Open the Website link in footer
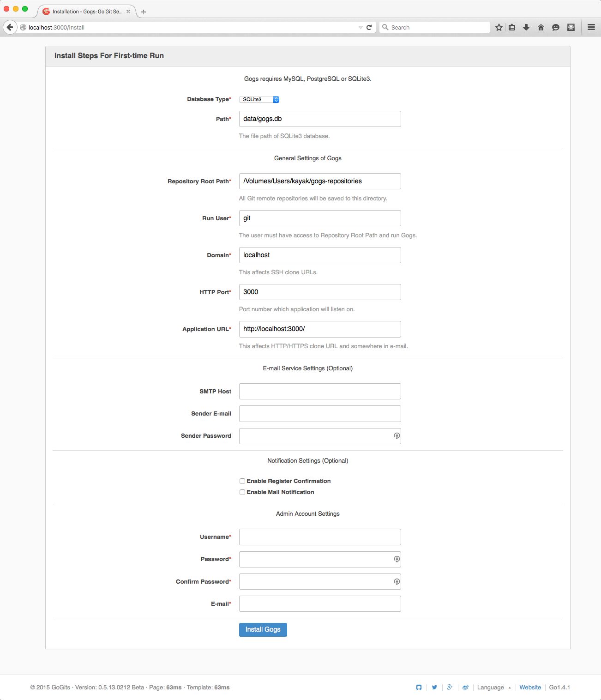The image size is (601, 700). [530, 687]
